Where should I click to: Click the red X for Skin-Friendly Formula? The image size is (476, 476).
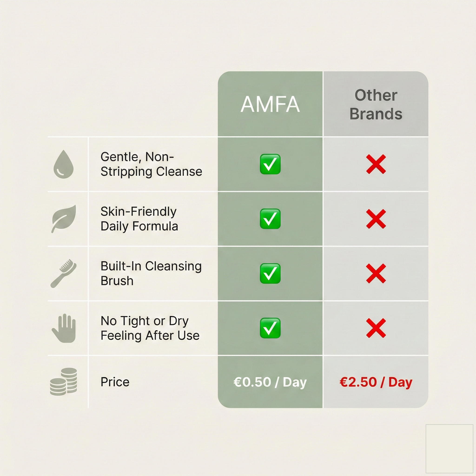pyautogui.click(x=376, y=219)
